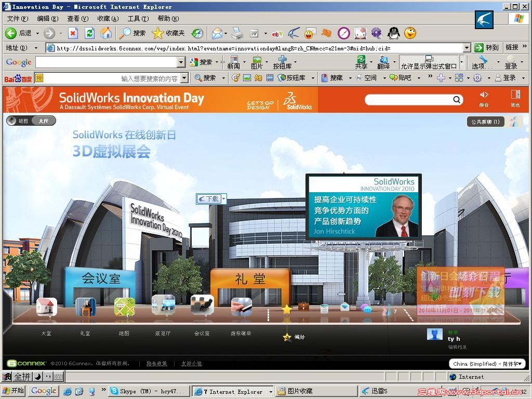Open the 公共聊天 (1) chat button
The width and height of the screenshot is (532, 399).
pos(486,122)
